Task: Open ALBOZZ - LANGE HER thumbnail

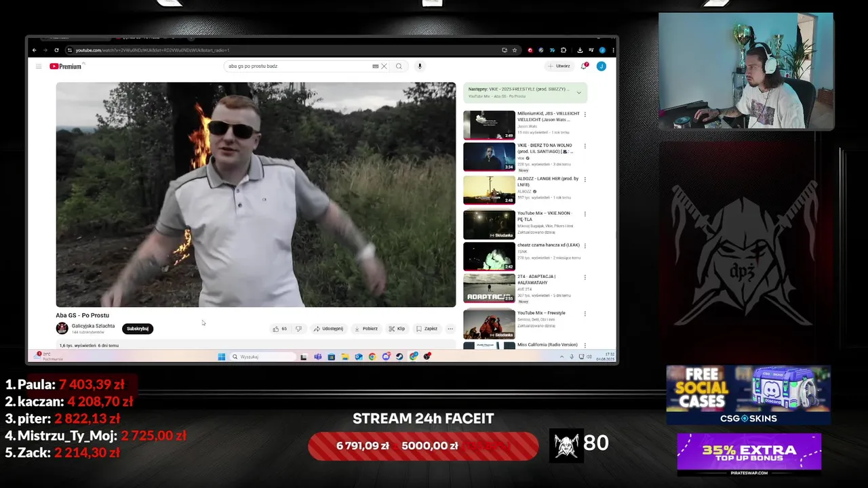Action: coord(489,190)
